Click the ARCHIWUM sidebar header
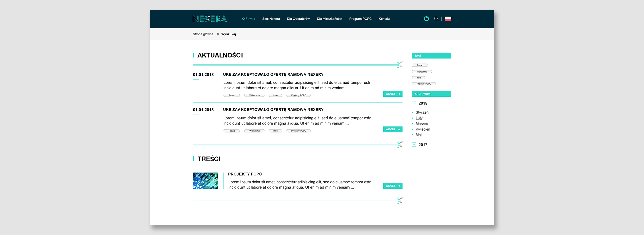 coord(431,94)
